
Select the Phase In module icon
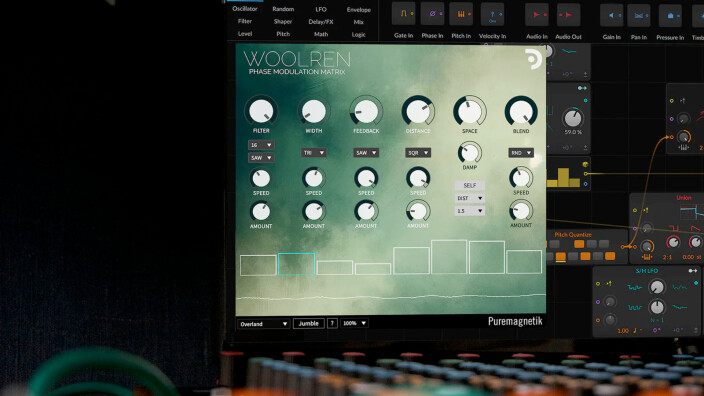[432, 14]
